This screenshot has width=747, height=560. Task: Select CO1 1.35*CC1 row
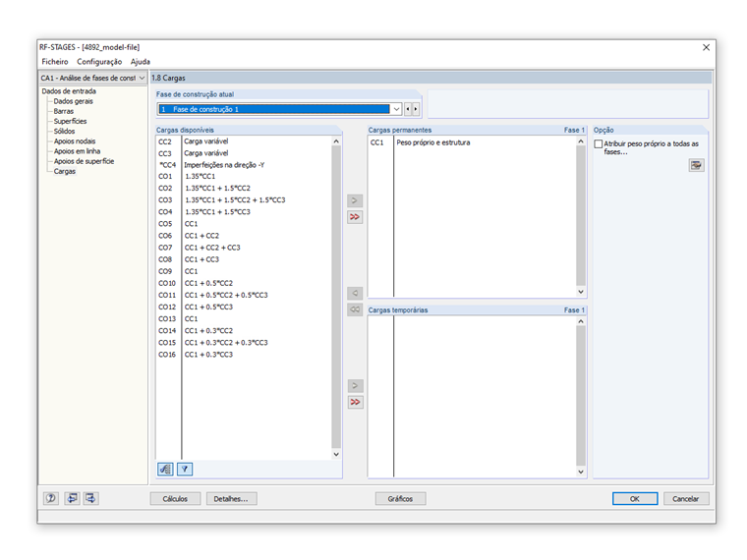[244, 176]
